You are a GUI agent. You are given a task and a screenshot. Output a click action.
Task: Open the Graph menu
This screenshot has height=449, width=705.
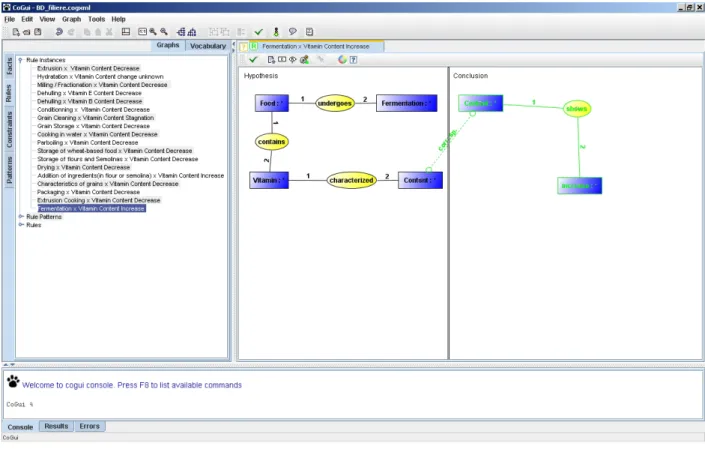[x=71, y=19]
